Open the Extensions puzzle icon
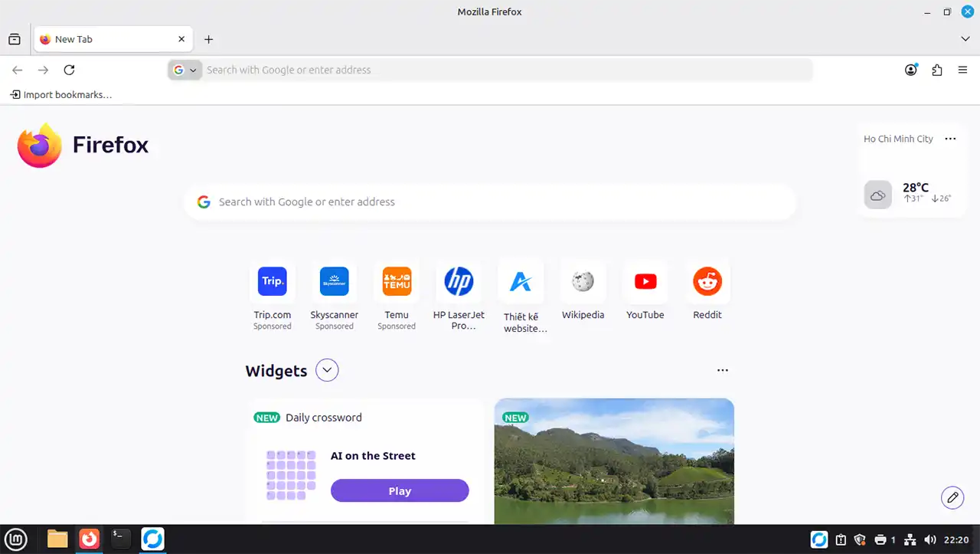 pyautogui.click(x=937, y=70)
